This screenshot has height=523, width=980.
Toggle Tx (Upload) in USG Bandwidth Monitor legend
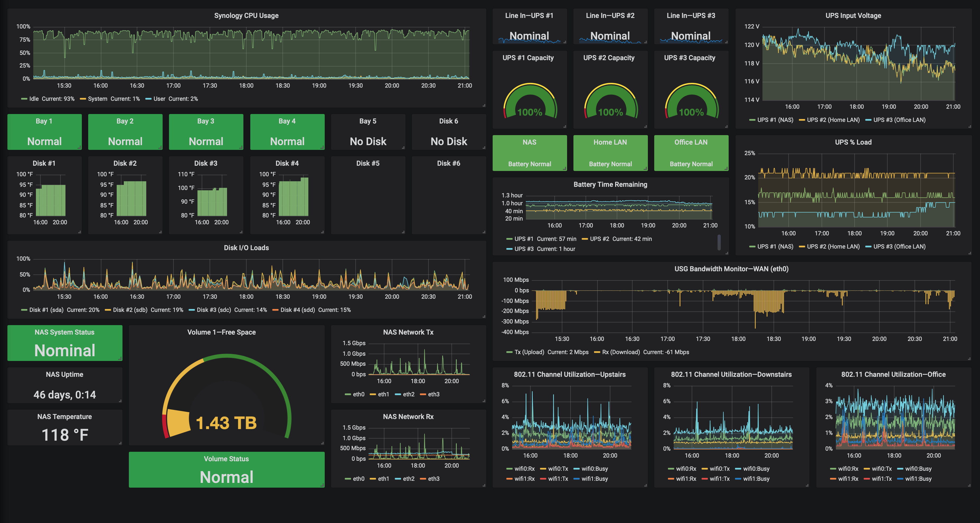click(x=530, y=352)
